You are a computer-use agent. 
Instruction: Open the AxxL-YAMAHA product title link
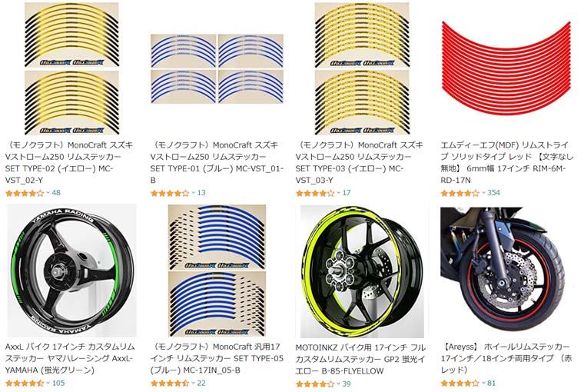(x=70, y=358)
